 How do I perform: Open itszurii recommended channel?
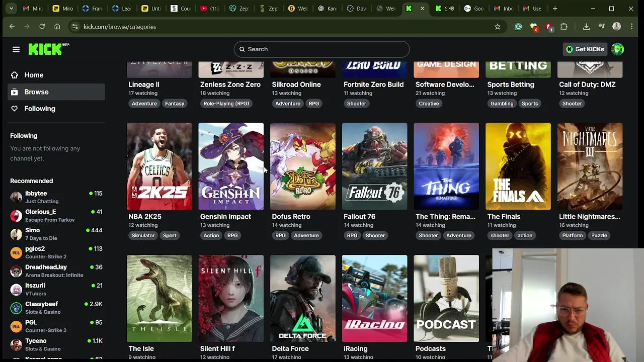pyautogui.click(x=56, y=289)
